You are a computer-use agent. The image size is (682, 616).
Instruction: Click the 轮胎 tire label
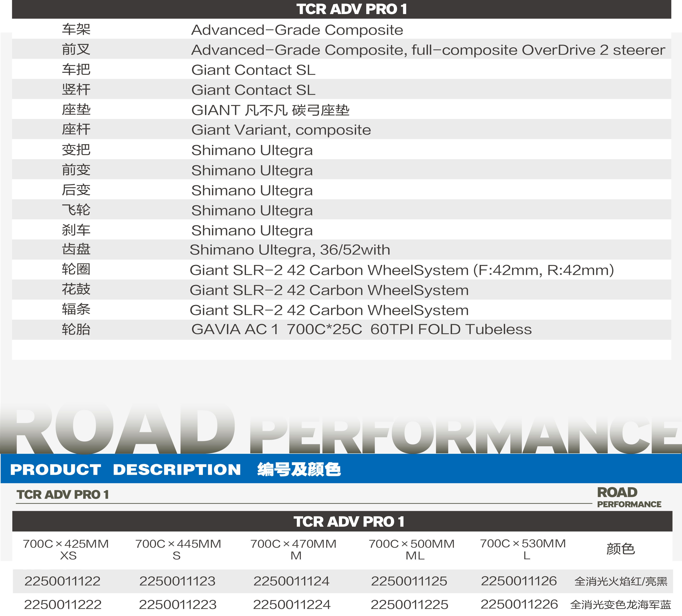[76, 329]
